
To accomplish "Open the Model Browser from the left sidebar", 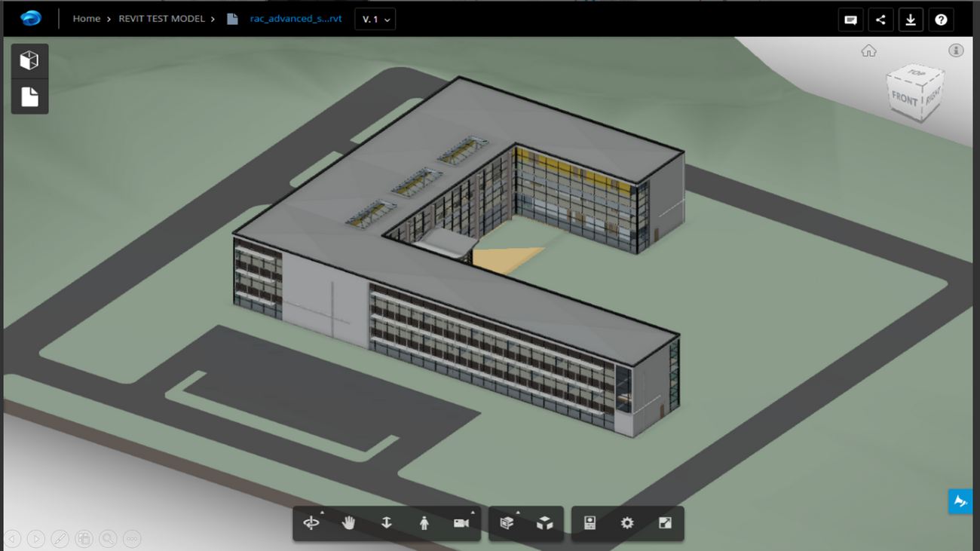I will pos(29,60).
